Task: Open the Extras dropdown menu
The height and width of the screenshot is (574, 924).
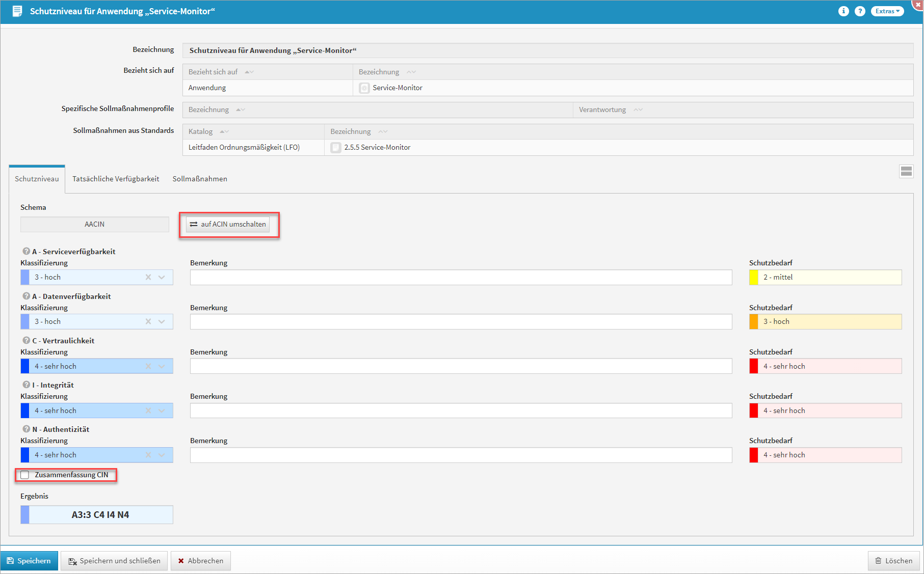Action: (887, 11)
